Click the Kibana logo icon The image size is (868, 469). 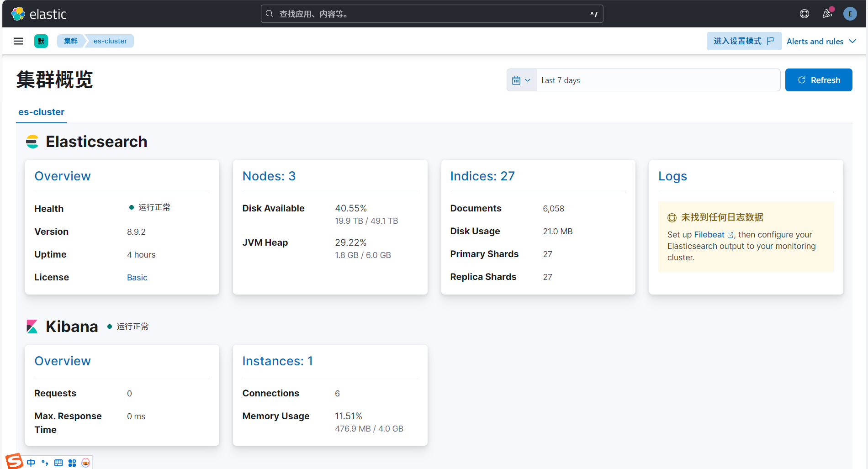pos(32,327)
